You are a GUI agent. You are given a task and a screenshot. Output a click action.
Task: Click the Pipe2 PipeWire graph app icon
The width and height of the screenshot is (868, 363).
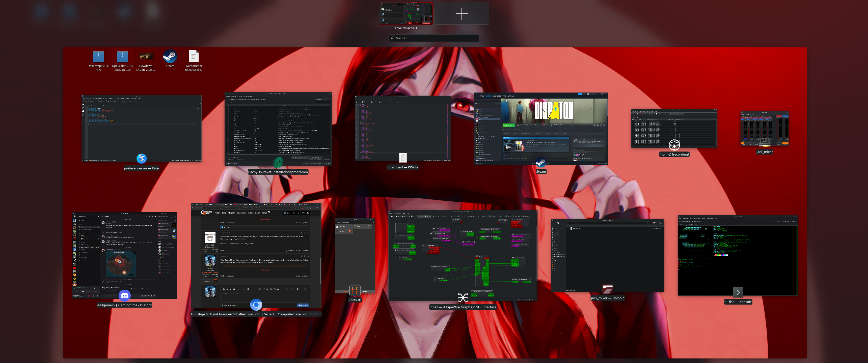coord(463,297)
